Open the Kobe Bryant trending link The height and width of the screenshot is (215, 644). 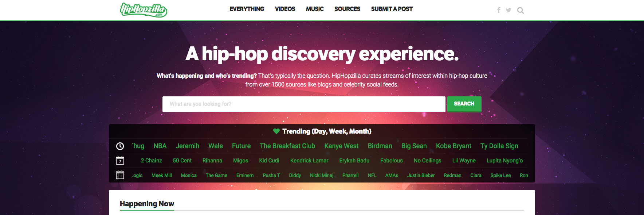pos(453,146)
